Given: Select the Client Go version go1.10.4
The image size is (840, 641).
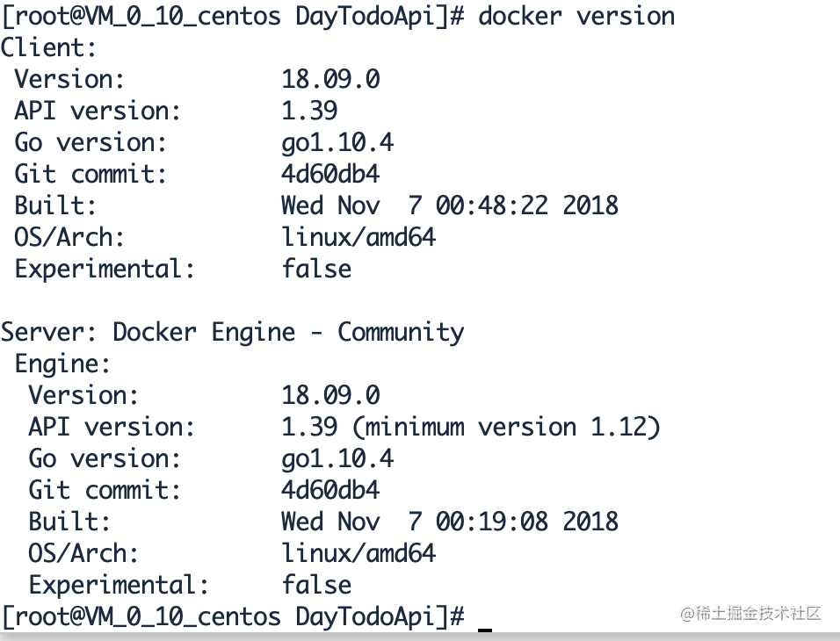Looking at the screenshot, I should click(x=337, y=143).
